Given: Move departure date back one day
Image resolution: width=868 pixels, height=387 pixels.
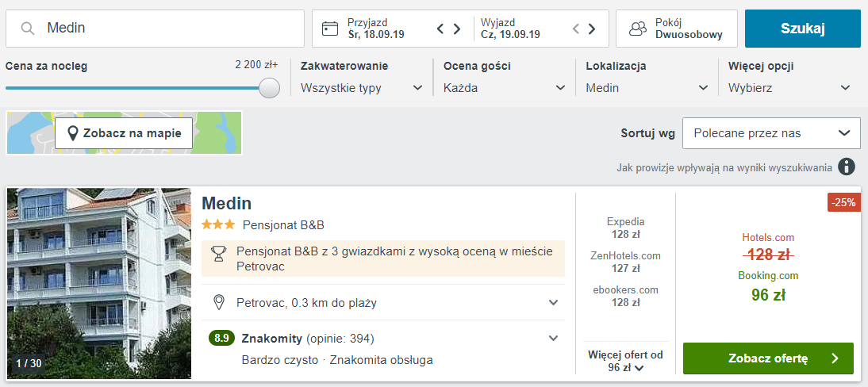Looking at the screenshot, I should 576,29.
